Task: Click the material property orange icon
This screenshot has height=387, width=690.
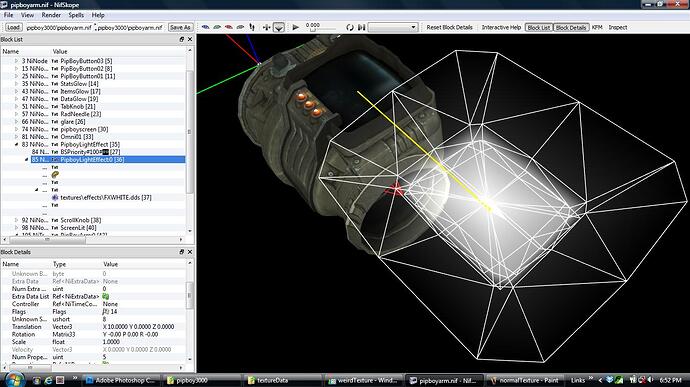Action: coord(55,174)
